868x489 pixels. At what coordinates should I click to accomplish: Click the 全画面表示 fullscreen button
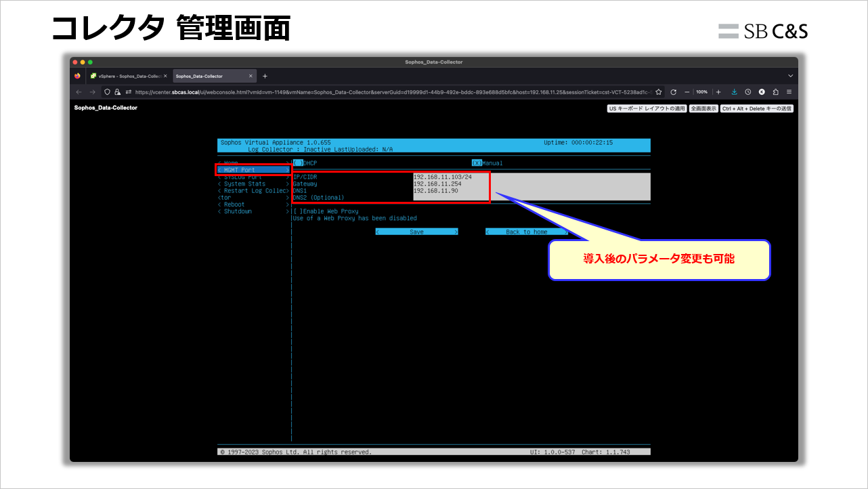click(703, 108)
